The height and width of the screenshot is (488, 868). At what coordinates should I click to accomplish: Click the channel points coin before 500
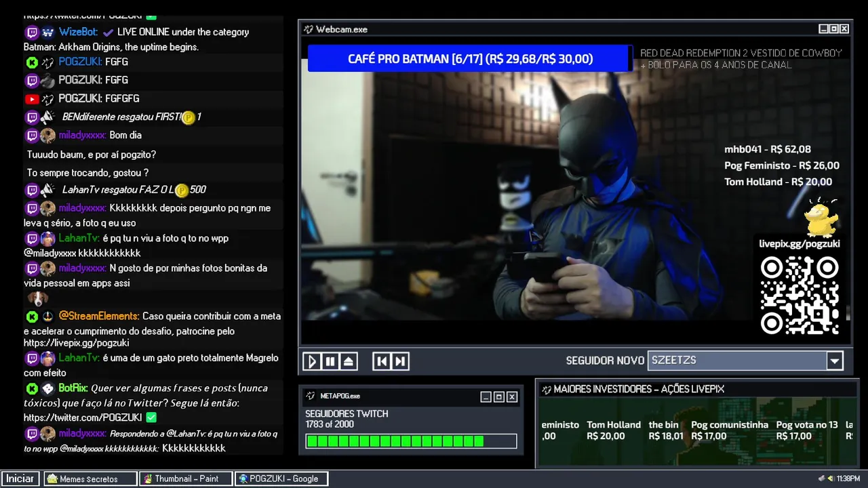[x=181, y=190]
